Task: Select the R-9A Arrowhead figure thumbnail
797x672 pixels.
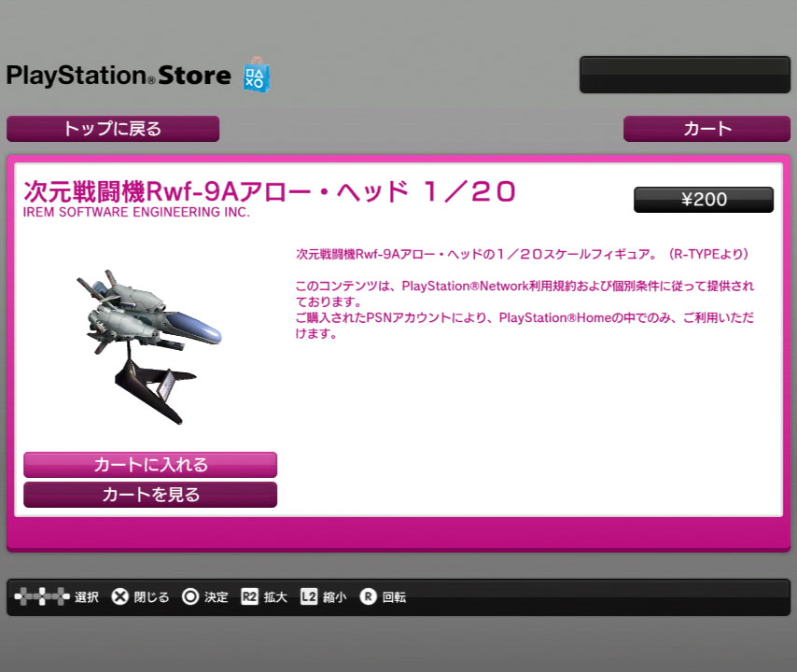Action: coord(149,346)
